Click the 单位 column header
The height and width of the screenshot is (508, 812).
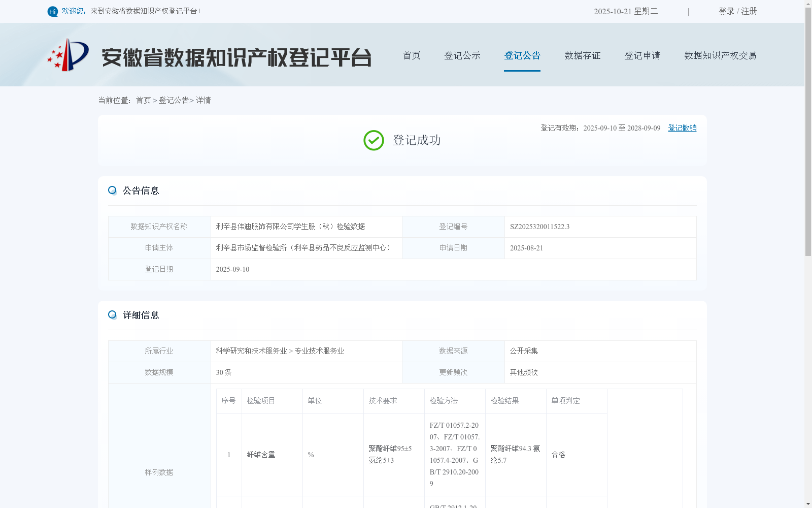click(x=333, y=401)
